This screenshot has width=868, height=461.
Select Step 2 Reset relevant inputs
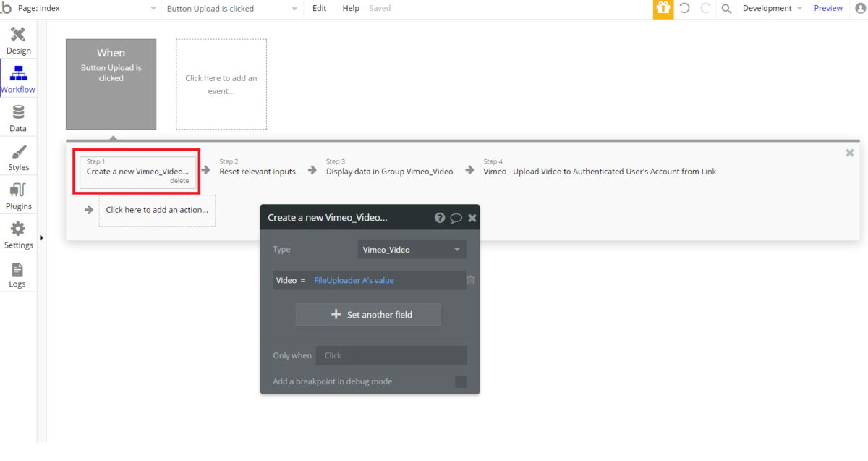258,167
